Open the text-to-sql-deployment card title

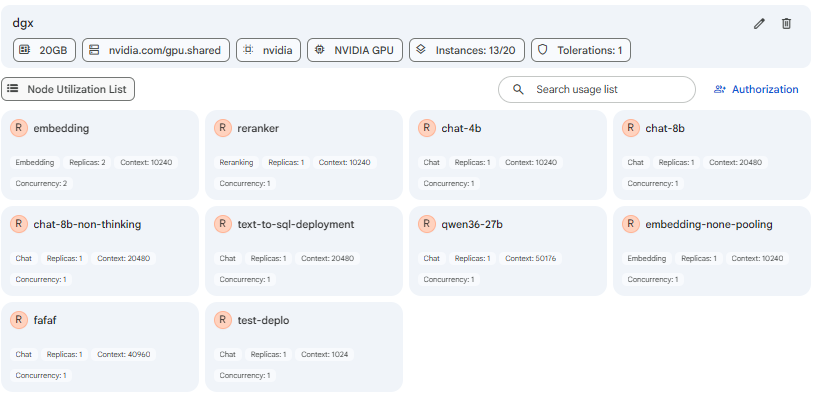pyautogui.click(x=296, y=224)
